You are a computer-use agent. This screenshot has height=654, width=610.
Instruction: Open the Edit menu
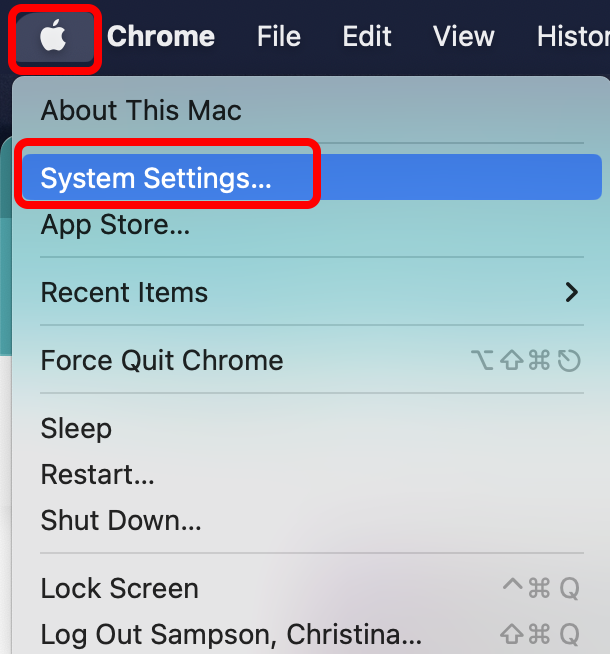(x=367, y=36)
